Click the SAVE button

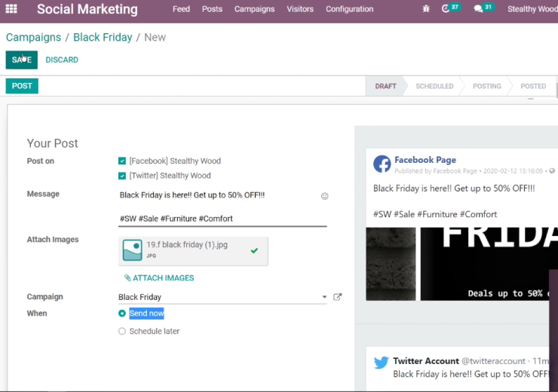click(x=22, y=60)
